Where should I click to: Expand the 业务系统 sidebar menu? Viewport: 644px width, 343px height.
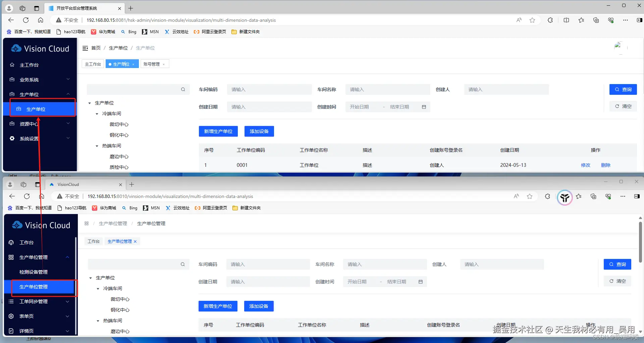point(30,79)
